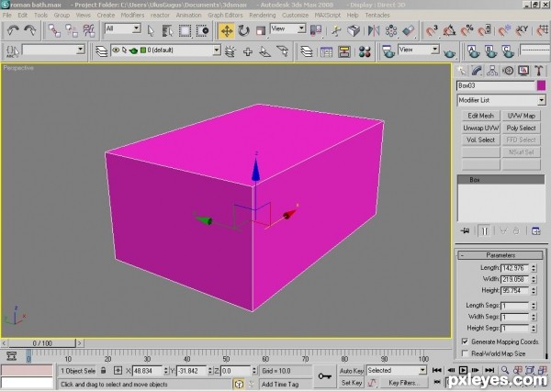Click the Mirror tool icon

374,30
